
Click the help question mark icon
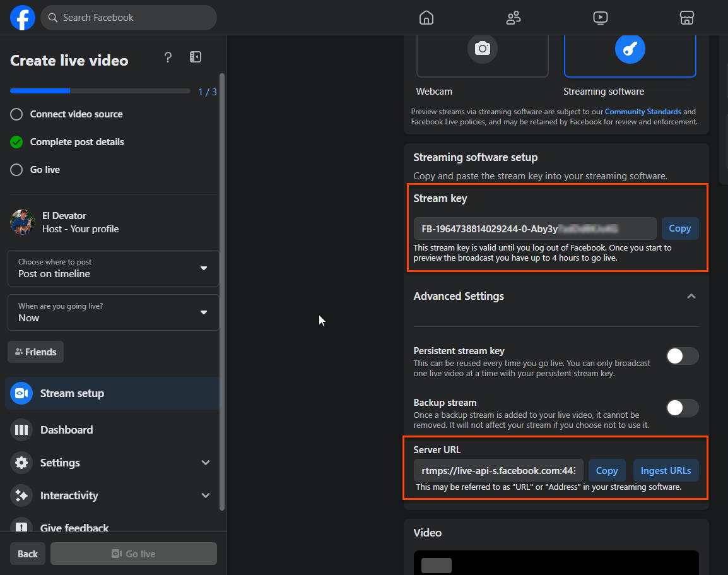[168, 57]
